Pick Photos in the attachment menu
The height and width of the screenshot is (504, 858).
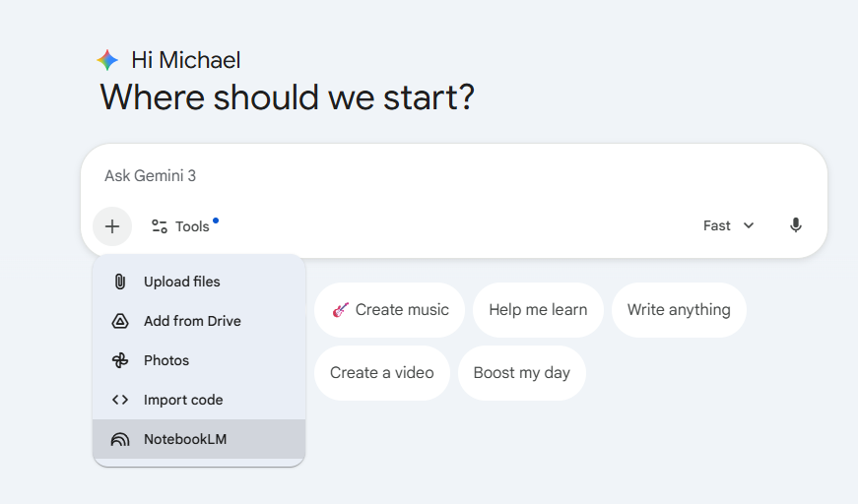click(x=199, y=360)
